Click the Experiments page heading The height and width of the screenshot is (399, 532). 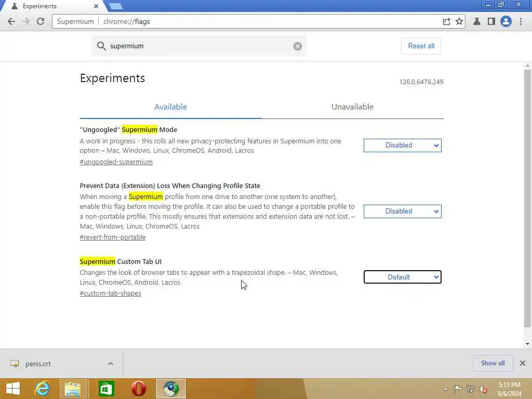(x=112, y=78)
